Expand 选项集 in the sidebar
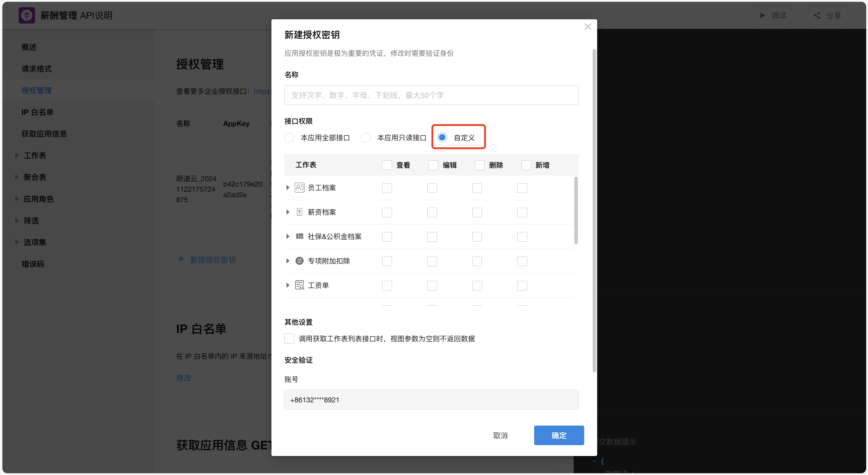Viewport: 868px width, 475px height. [17, 242]
